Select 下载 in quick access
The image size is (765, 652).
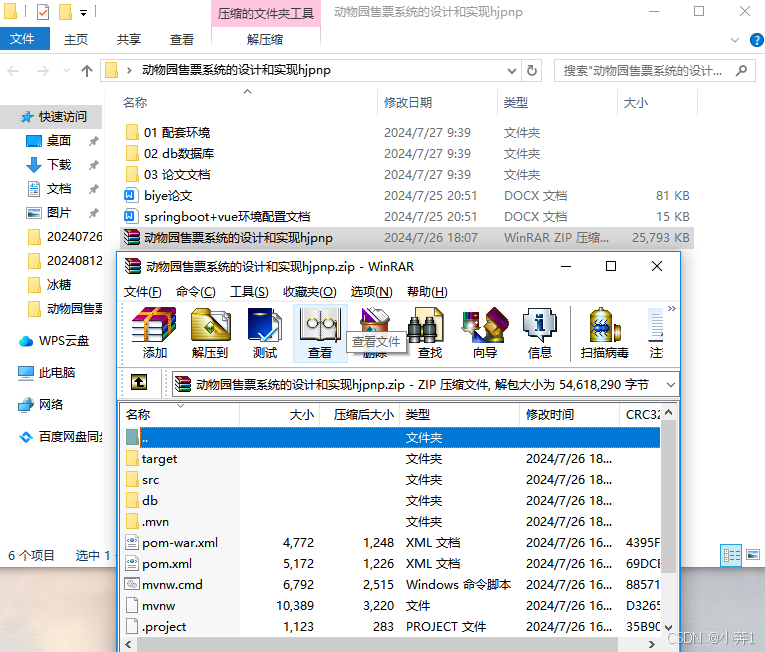click(59, 165)
